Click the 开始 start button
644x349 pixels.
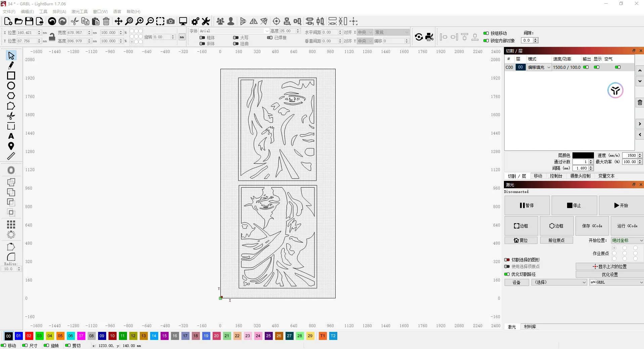point(621,205)
